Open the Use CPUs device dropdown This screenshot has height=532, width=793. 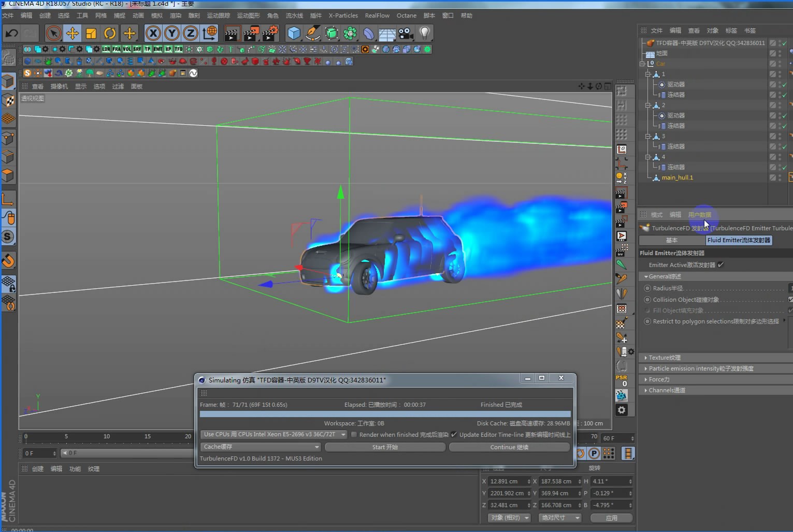[273, 435]
